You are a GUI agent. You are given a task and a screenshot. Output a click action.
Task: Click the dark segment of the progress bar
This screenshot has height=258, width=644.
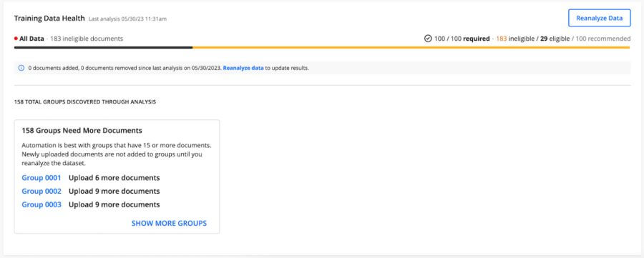pos(104,48)
